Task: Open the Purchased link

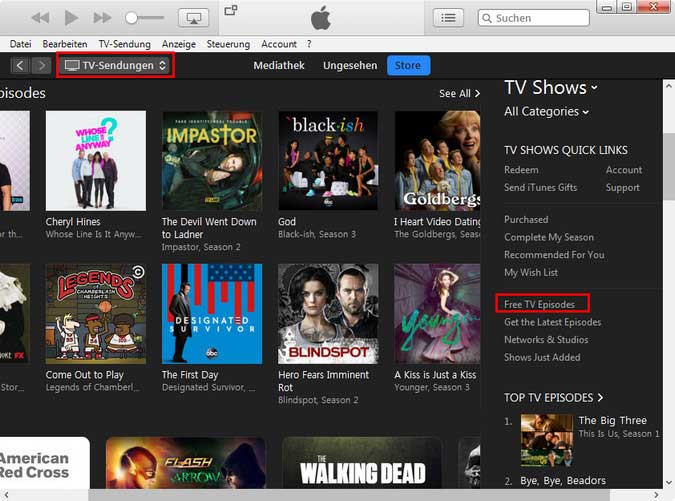Action: (x=526, y=220)
